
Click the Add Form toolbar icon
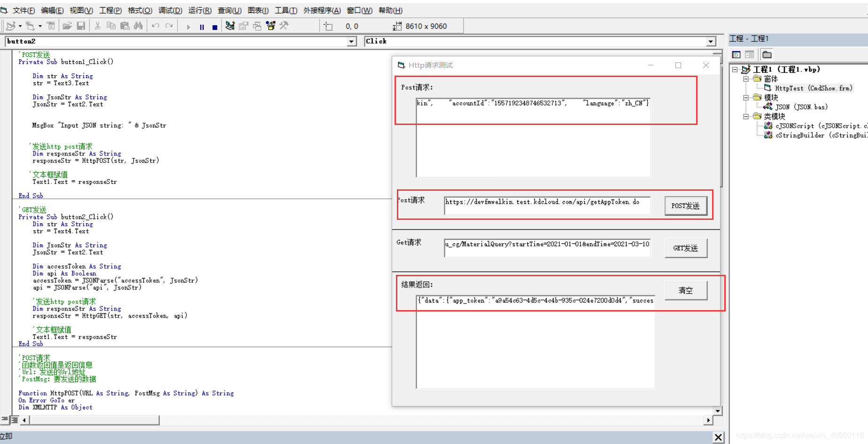click(x=30, y=26)
